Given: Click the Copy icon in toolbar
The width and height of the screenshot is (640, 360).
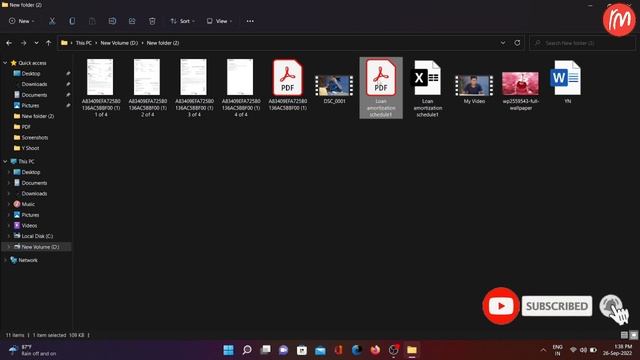Looking at the screenshot, I should pos(72,21).
